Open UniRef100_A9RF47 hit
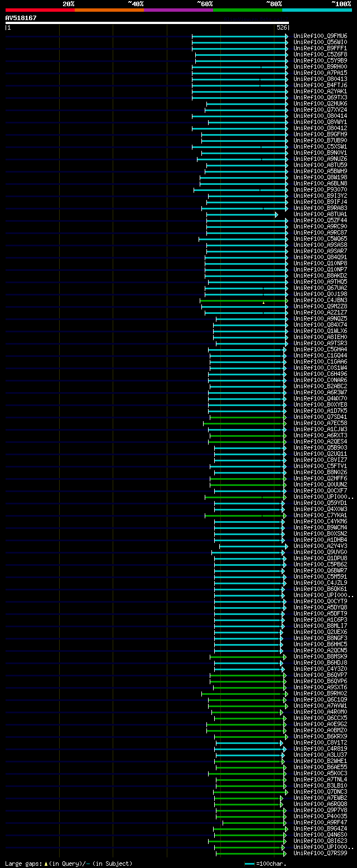Viewport: 357px width, 868px height. point(320,823)
